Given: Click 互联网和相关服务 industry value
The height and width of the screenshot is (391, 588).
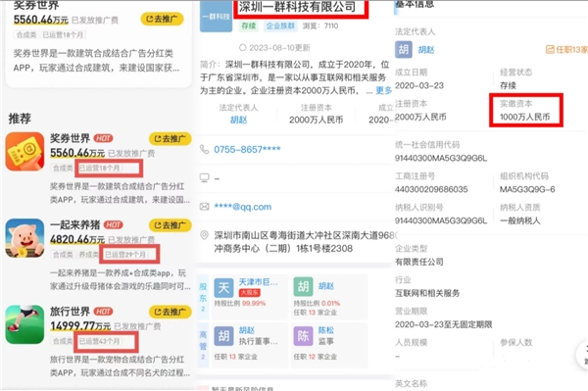Looking at the screenshot, I should (427, 293).
